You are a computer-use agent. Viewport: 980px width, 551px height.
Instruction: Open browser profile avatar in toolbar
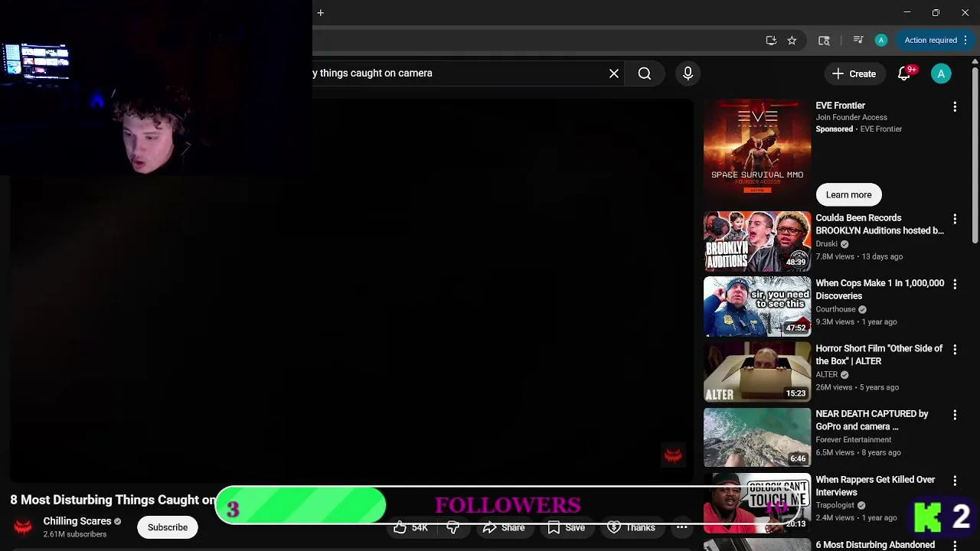(x=881, y=41)
